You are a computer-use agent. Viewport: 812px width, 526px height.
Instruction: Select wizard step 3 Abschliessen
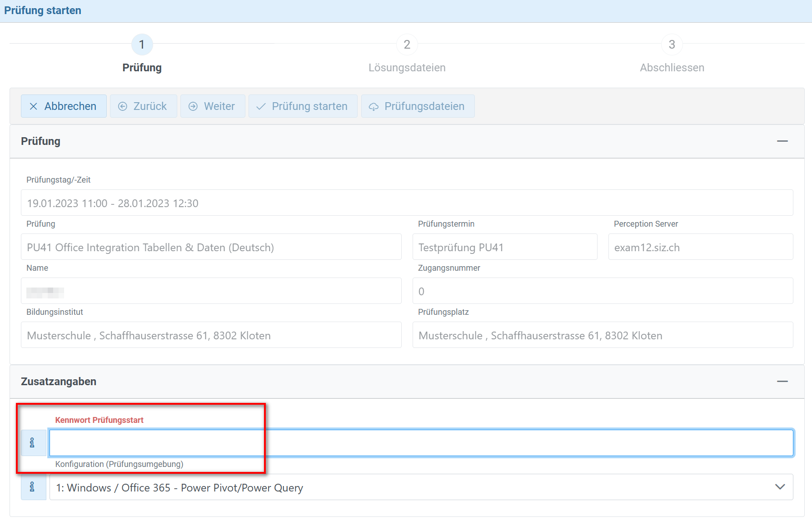pos(672,54)
